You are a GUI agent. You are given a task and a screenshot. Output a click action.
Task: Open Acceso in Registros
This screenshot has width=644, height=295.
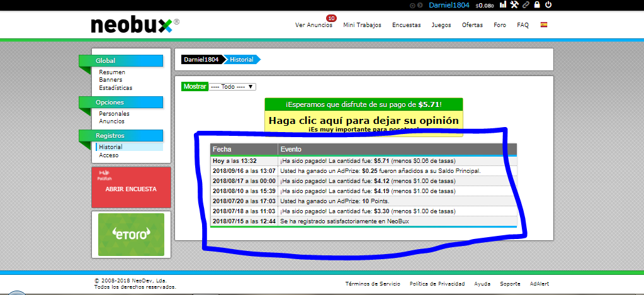pos(109,155)
